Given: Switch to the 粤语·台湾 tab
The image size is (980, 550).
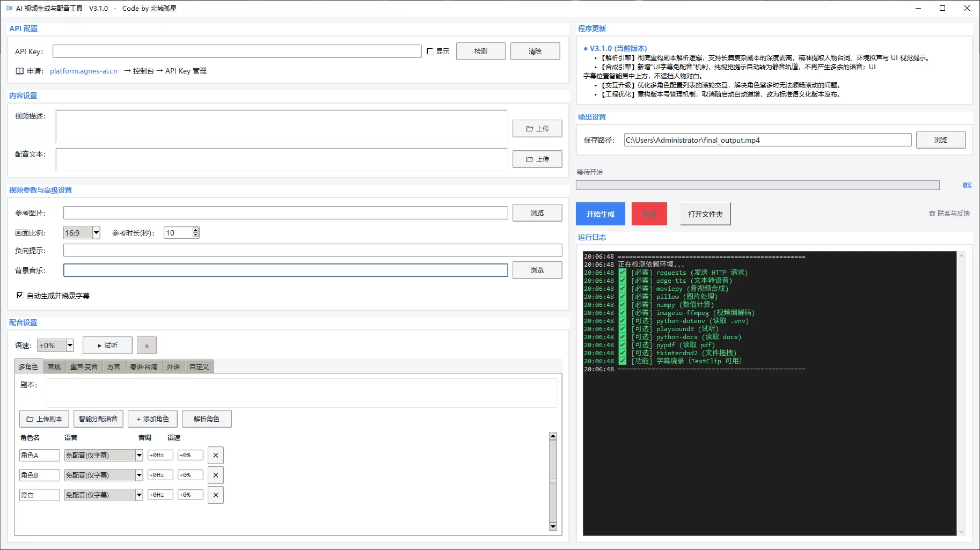Looking at the screenshot, I should (x=143, y=367).
